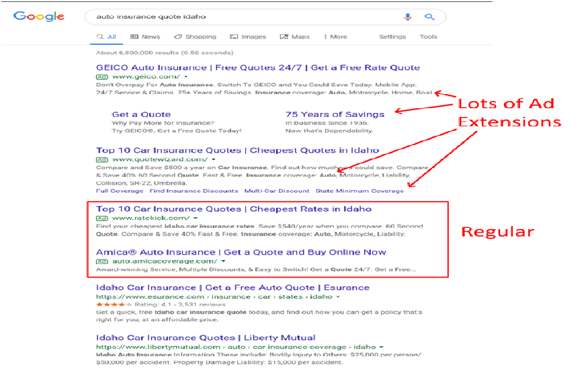
Task: Open the 75 Years of Savings sitelink
Action: 335,114
